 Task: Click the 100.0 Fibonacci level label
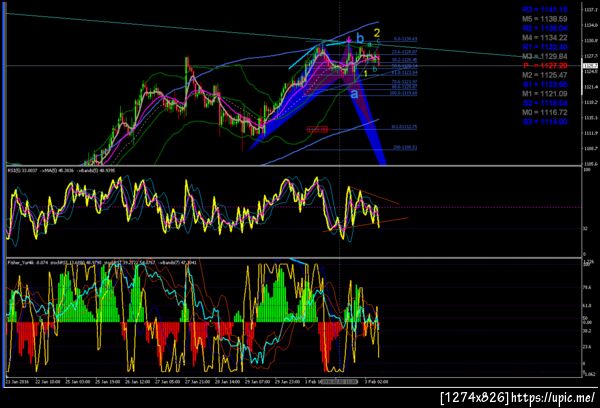pyautogui.click(x=404, y=93)
